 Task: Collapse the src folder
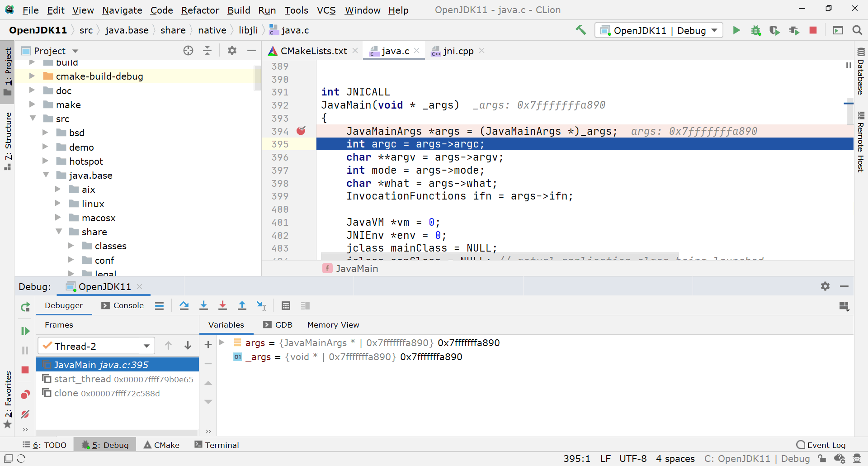pos(33,119)
